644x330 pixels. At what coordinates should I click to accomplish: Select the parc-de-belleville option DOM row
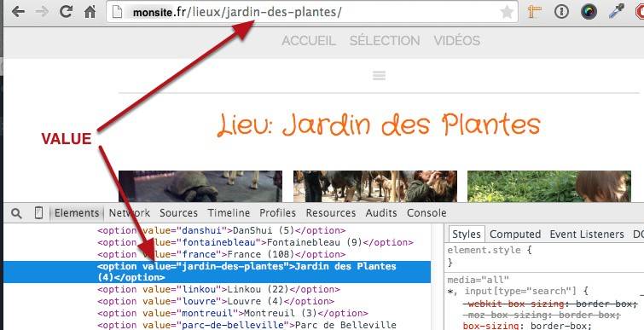click(247, 325)
